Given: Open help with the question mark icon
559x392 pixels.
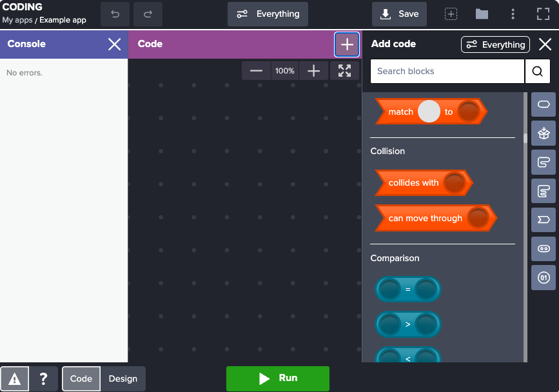Looking at the screenshot, I should pyautogui.click(x=43, y=378).
